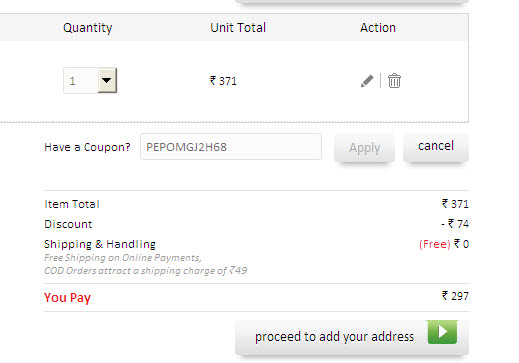
Task: Click the pencil edit icon
Action: [x=367, y=81]
